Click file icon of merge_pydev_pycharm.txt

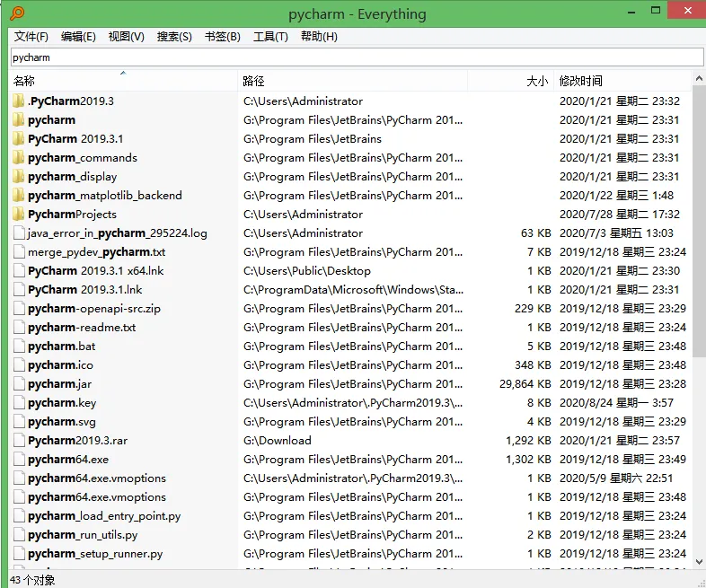[x=19, y=252]
